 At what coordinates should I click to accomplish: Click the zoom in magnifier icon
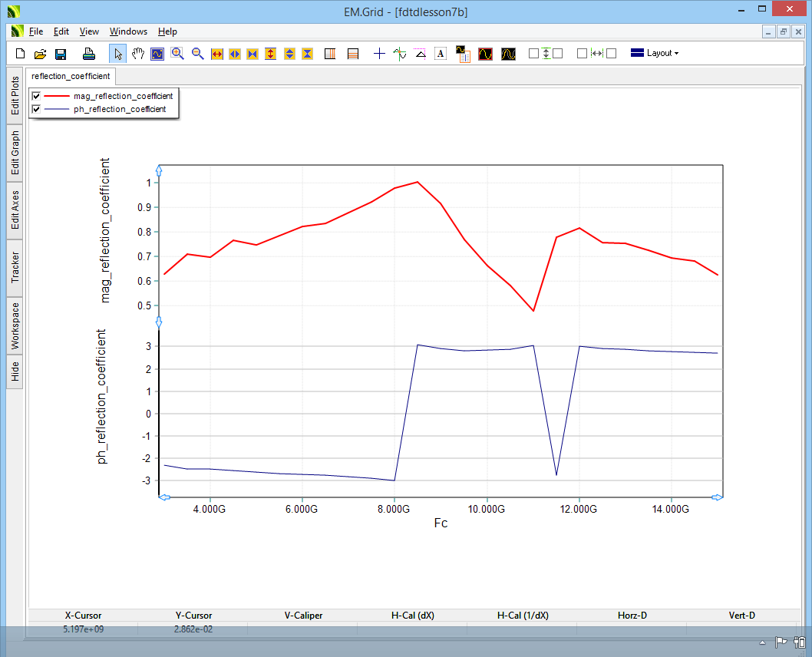(x=177, y=54)
